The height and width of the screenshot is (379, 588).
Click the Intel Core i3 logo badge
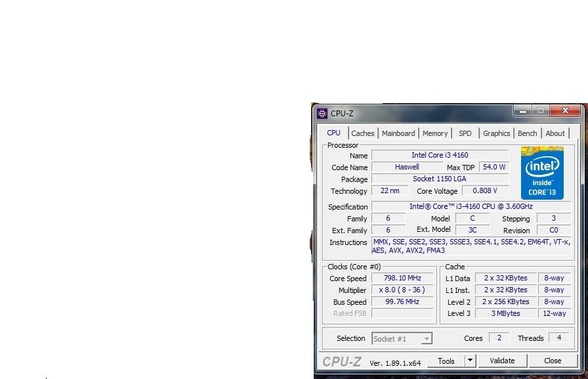(x=542, y=173)
